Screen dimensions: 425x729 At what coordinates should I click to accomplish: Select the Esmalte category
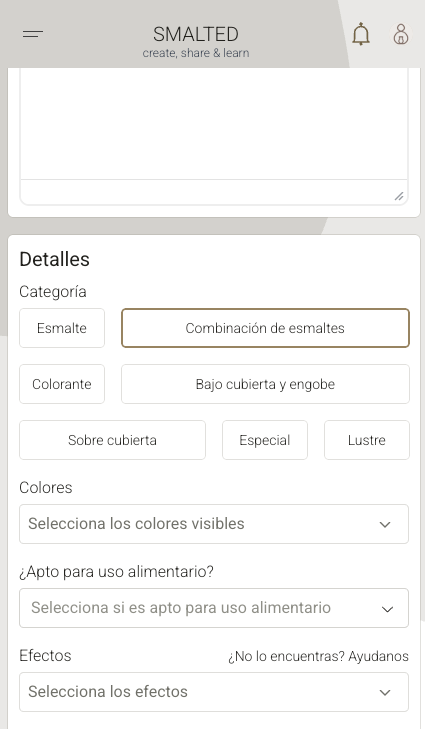coord(62,328)
